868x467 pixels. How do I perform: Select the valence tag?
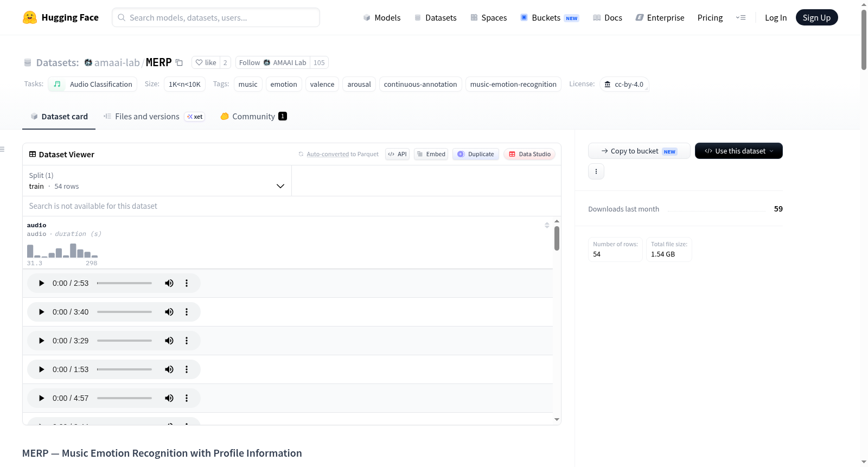(322, 84)
